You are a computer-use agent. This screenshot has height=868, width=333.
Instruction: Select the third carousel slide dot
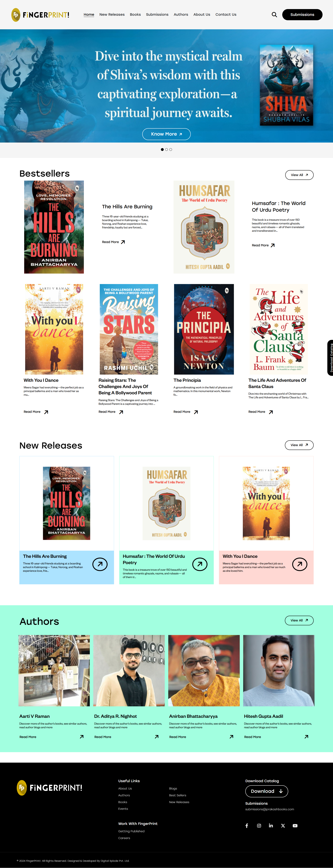coord(171,150)
